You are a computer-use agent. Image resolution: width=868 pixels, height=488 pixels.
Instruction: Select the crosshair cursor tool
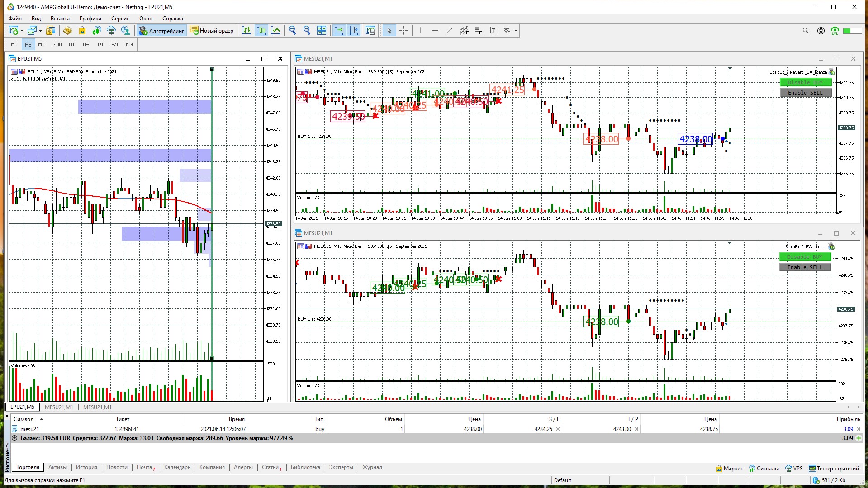click(403, 31)
